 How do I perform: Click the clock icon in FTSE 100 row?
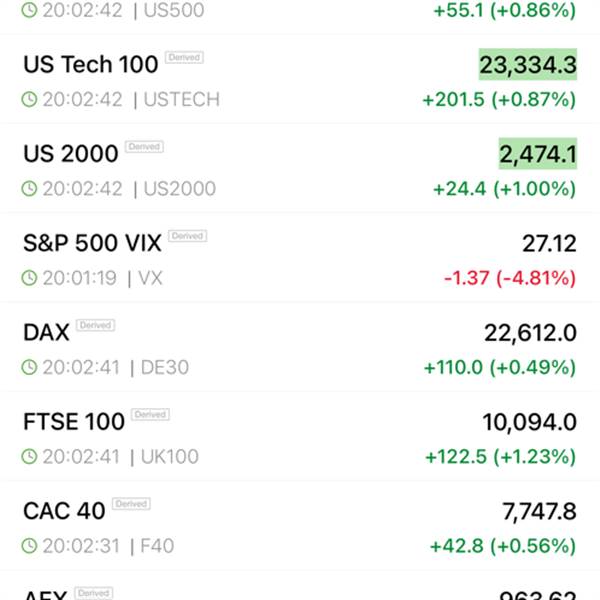coord(30,457)
